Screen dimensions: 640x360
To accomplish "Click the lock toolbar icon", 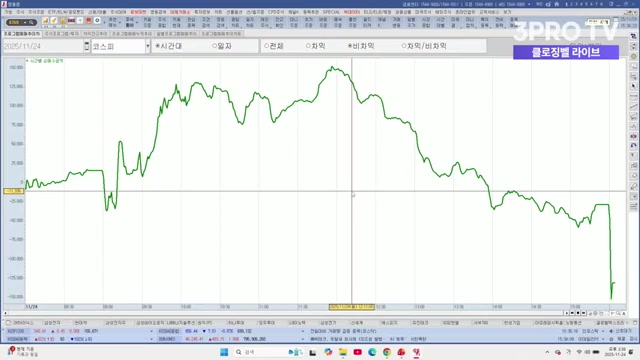I will [62, 20].
